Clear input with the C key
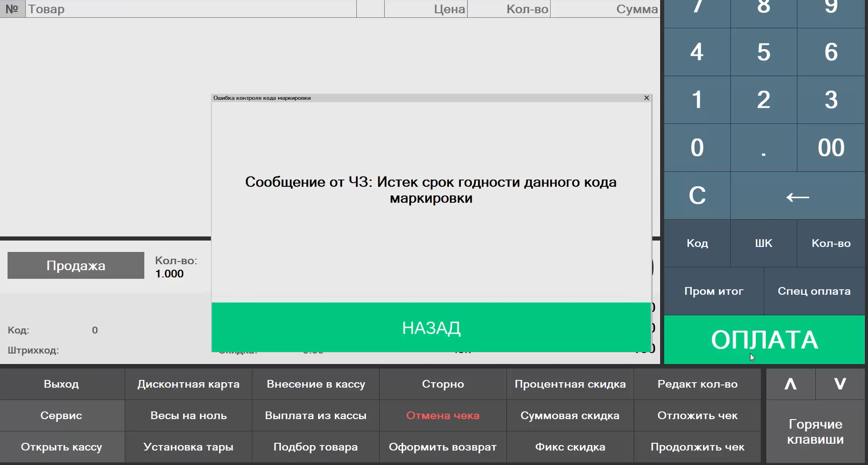The height and width of the screenshot is (465, 868). point(697,195)
